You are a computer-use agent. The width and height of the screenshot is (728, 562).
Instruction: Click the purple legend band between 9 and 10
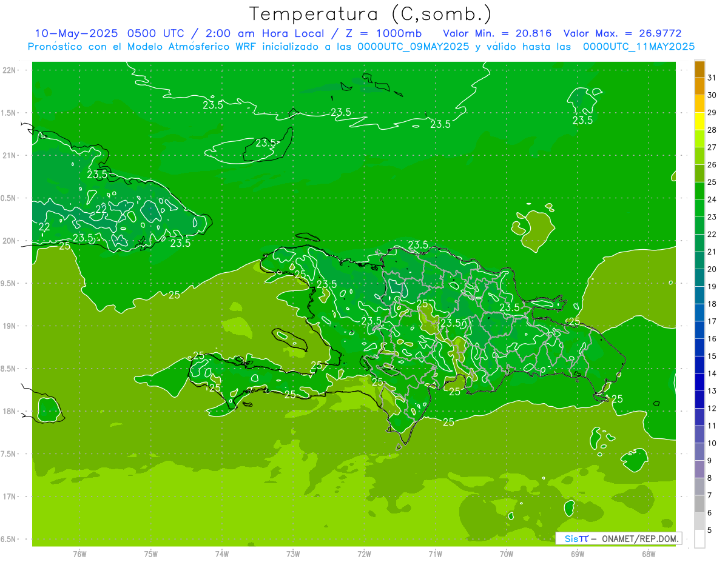click(699, 452)
